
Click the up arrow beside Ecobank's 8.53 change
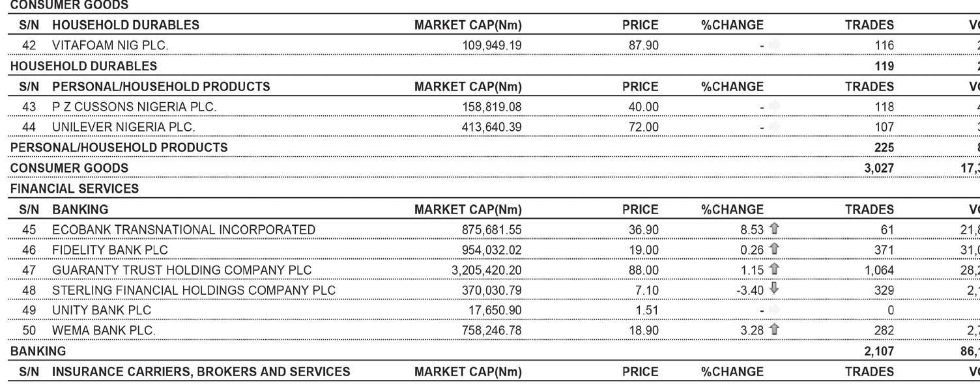click(x=774, y=228)
